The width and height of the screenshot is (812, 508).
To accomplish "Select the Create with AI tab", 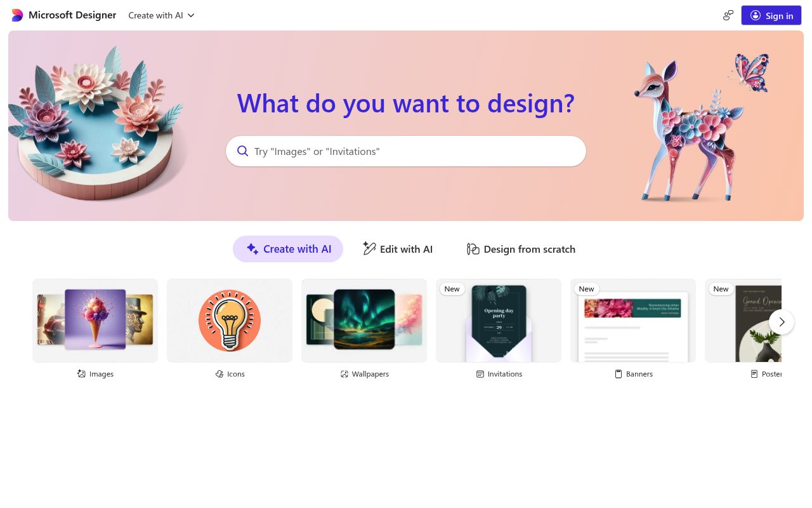I will point(288,249).
